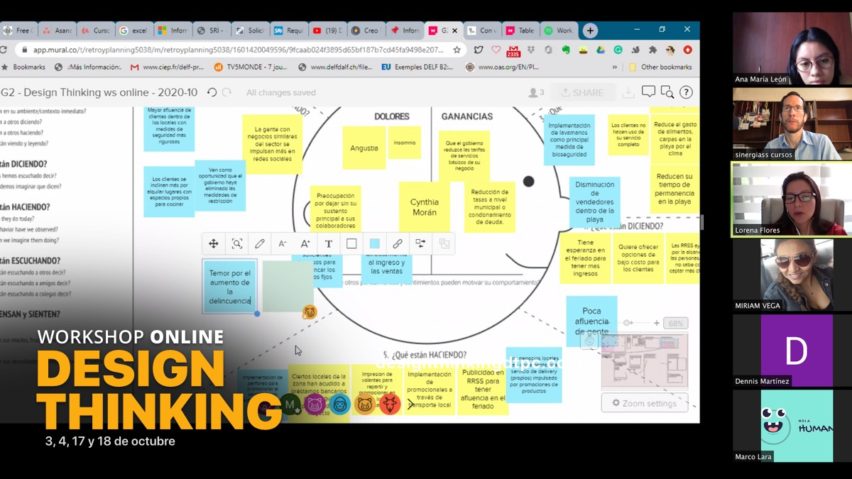
Task: Open the find search icon in Mural header
Action: click(x=667, y=92)
